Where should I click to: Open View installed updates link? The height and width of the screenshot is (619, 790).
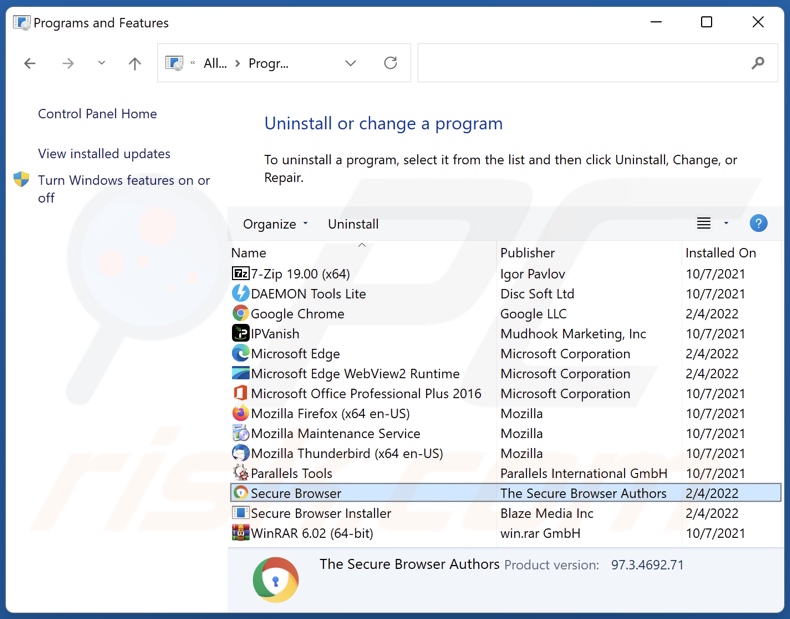click(x=104, y=154)
